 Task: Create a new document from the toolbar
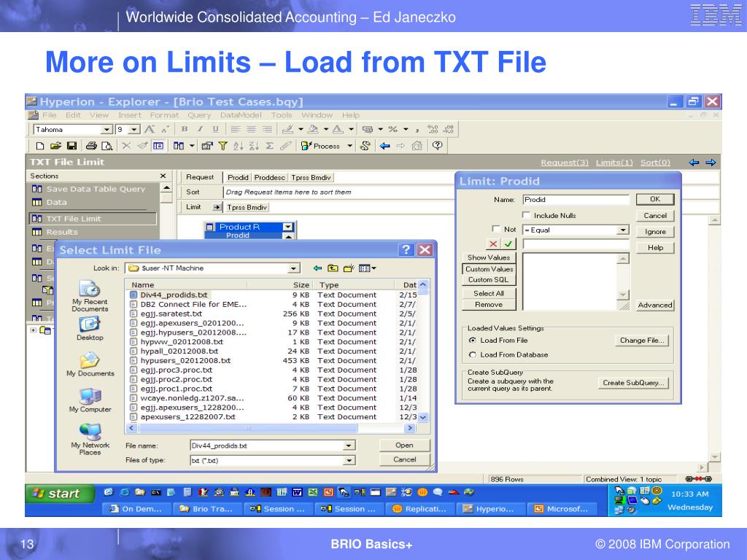[40, 146]
